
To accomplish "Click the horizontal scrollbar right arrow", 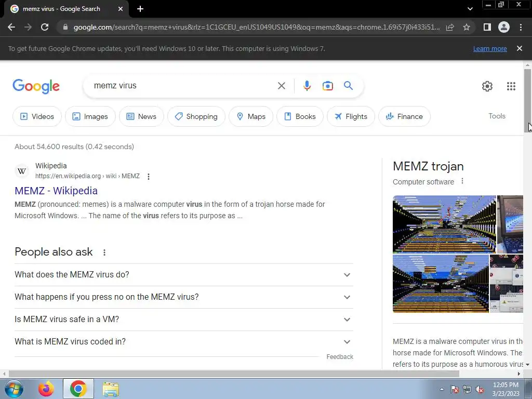I will pos(519,374).
